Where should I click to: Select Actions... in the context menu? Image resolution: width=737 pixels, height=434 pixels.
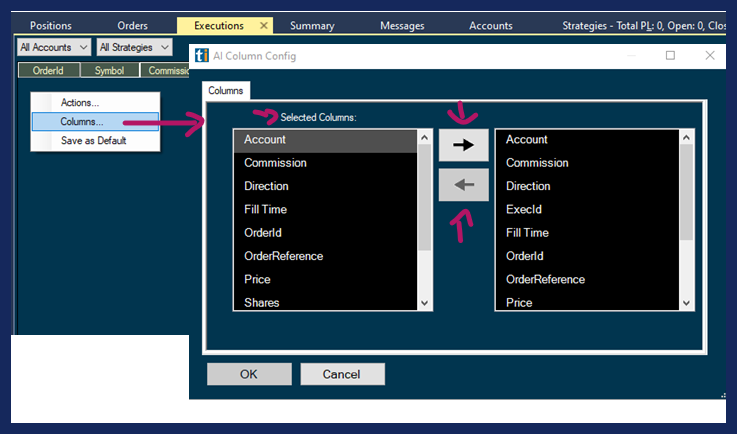click(x=80, y=102)
